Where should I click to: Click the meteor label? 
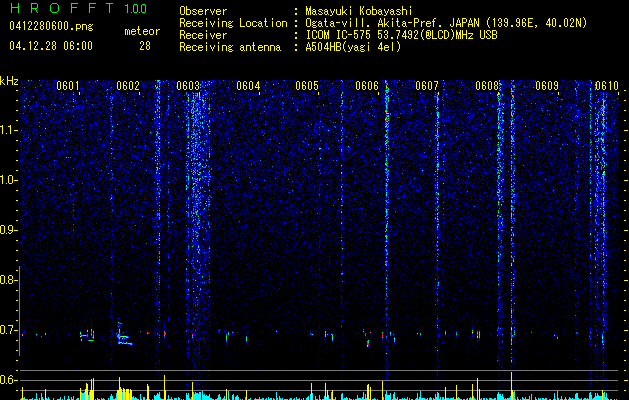pos(142,31)
